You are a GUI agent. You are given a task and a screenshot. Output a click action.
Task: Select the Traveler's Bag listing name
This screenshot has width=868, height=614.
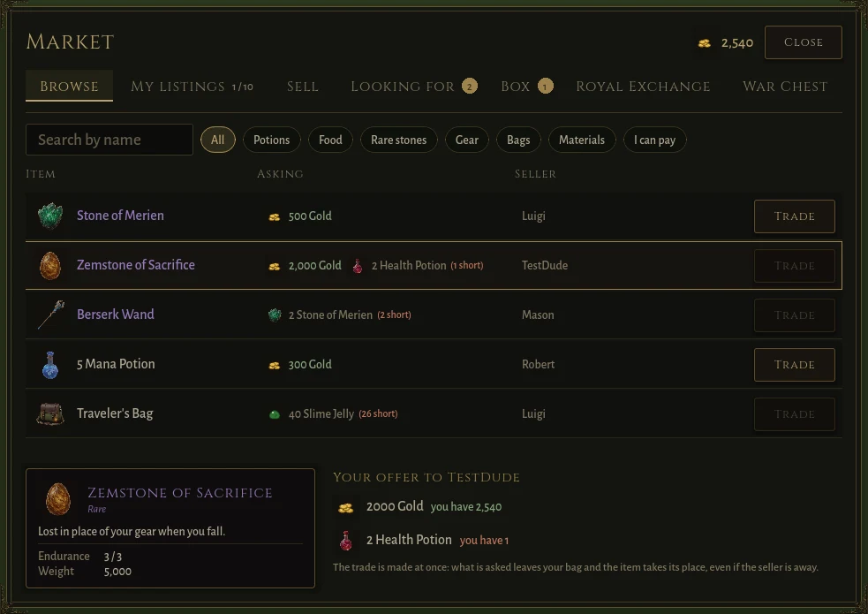115,413
